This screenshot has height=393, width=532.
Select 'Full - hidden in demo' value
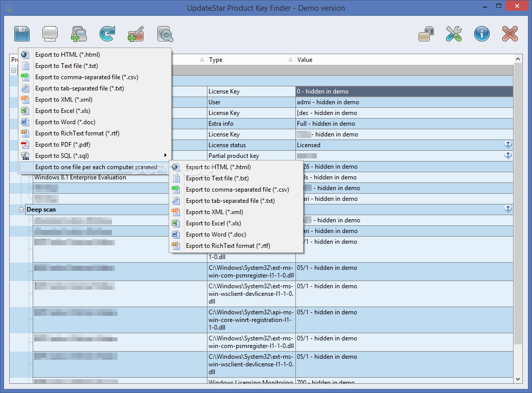click(x=404, y=124)
